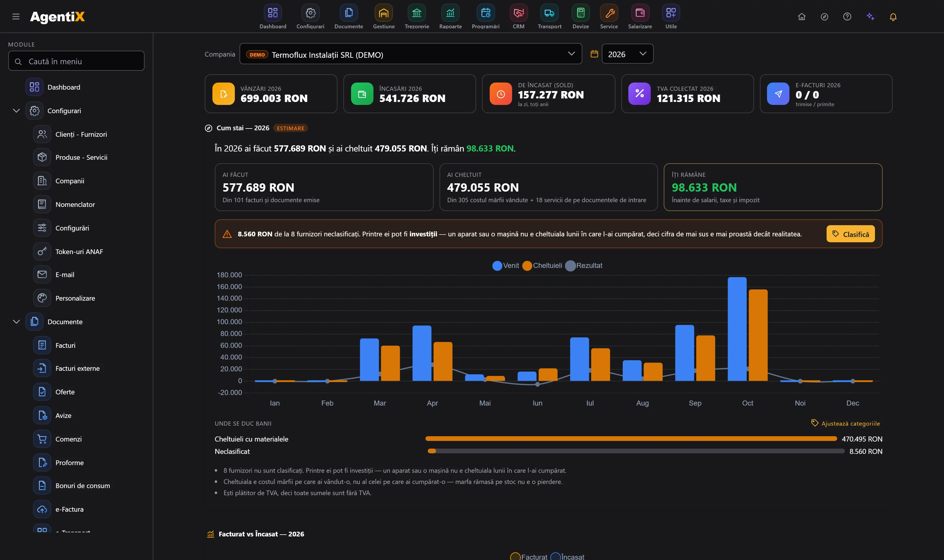Open the Compania dropdown selector
The width and height of the screenshot is (944, 560).
410,54
